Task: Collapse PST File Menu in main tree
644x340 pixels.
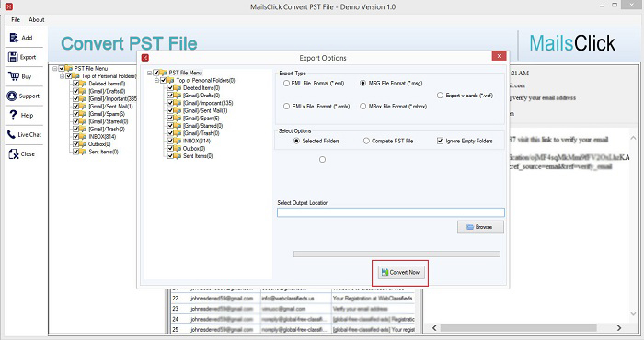Action: click(55, 69)
